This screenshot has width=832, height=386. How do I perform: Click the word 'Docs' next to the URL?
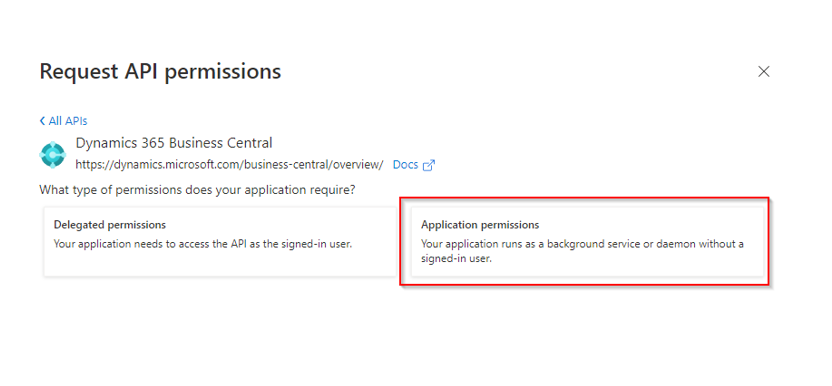405,165
